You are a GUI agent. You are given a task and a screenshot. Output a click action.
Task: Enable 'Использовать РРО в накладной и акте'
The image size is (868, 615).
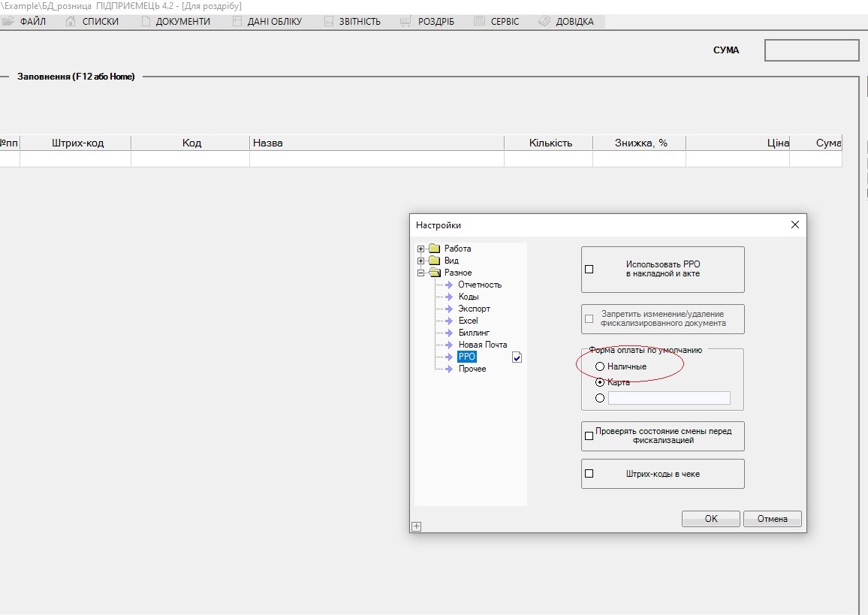pyautogui.click(x=589, y=270)
